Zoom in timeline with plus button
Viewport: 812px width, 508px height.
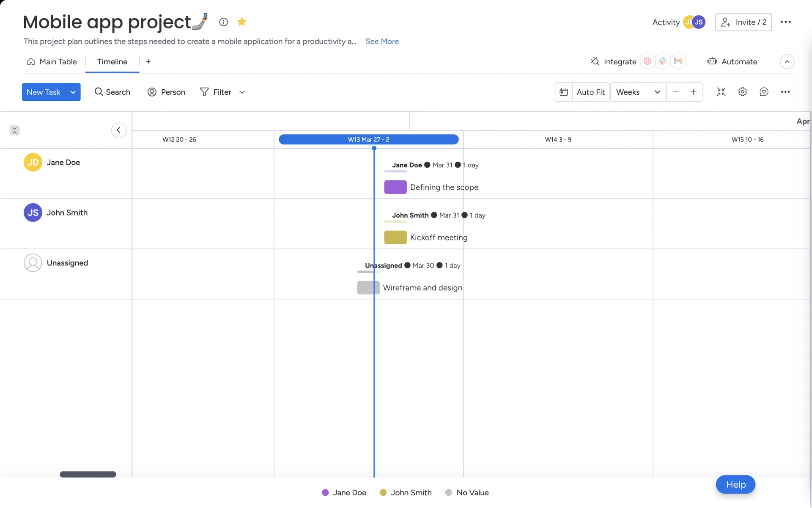[694, 92]
